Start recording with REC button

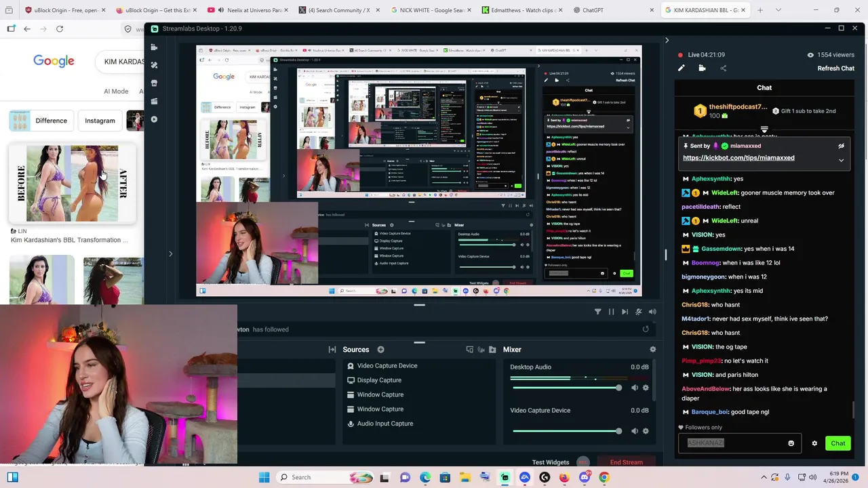pos(583,462)
